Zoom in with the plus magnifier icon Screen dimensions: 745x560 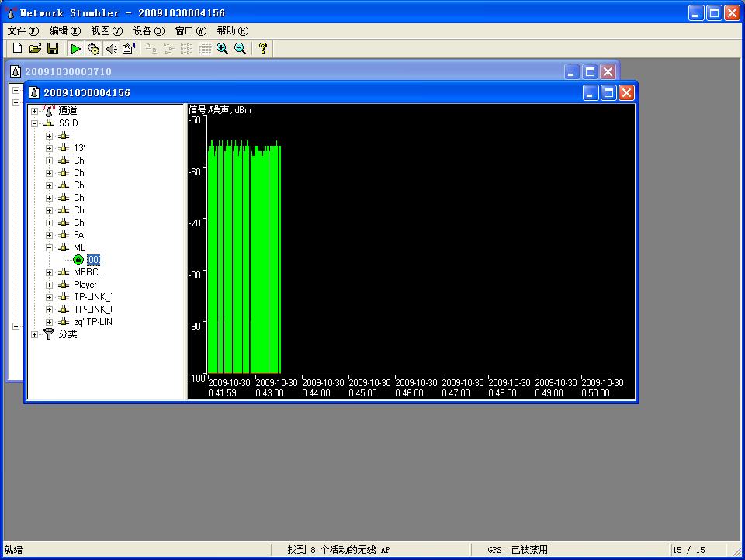point(223,48)
